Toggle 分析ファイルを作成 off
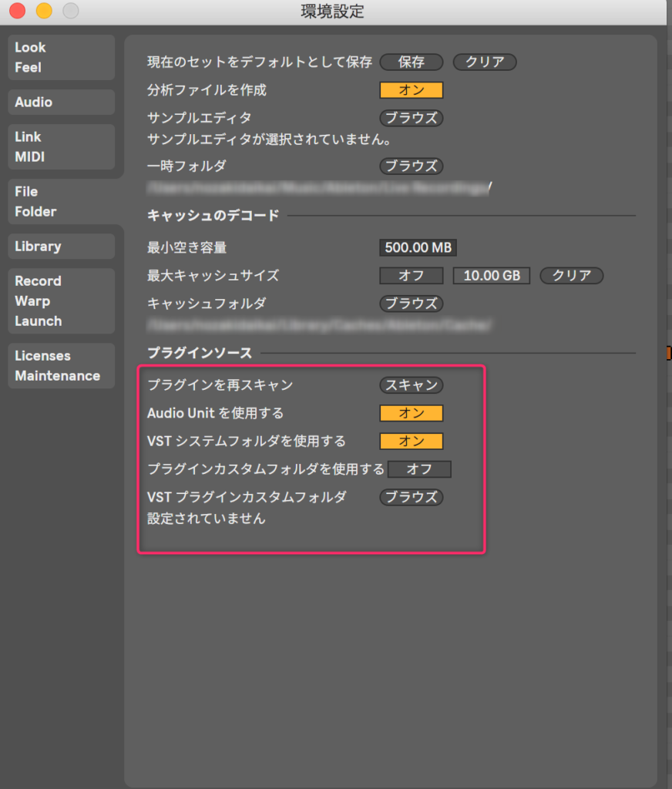Image resolution: width=672 pixels, height=789 pixels. point(412,90)
